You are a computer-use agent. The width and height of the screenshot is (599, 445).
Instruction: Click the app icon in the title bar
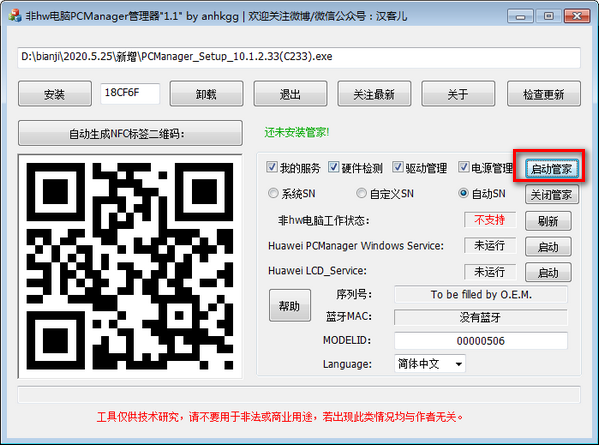click(15, 16)
